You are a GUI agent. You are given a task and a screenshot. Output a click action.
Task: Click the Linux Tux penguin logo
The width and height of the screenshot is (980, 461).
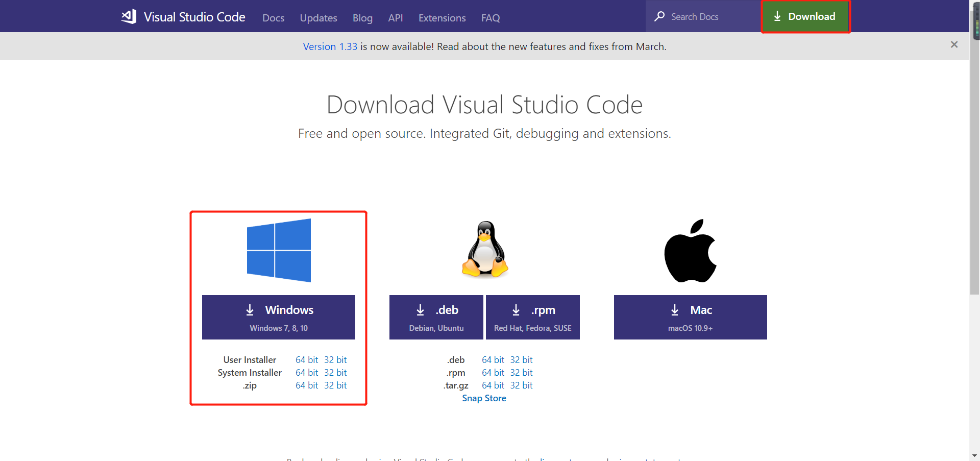485,249
